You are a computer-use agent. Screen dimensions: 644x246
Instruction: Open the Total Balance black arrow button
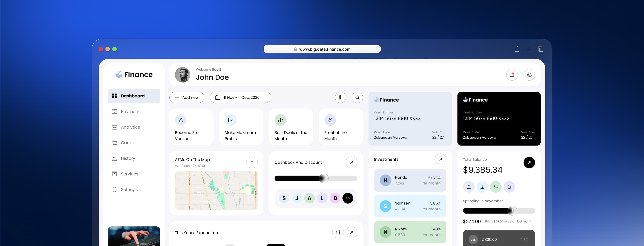(x=529, y=163)
